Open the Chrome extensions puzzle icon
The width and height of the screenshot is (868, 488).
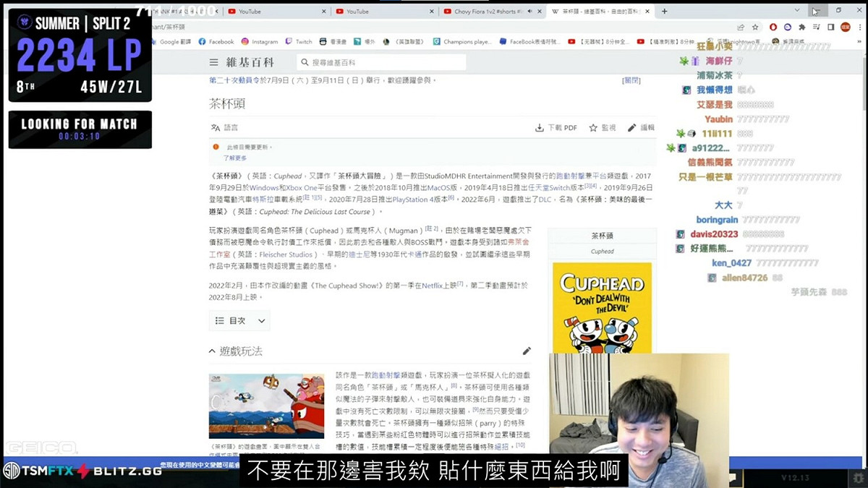[x=801, y=27]
